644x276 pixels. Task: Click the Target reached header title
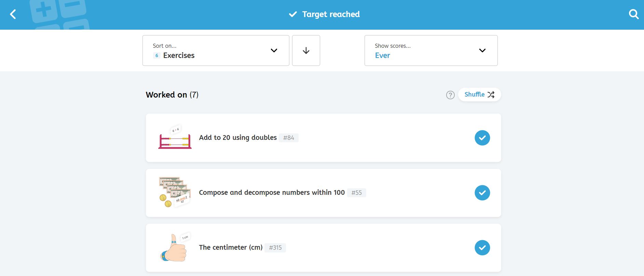[330, 14]
